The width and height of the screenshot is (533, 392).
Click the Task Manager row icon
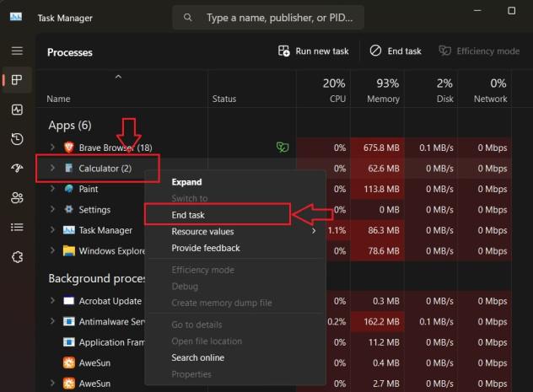click(69, 230)
